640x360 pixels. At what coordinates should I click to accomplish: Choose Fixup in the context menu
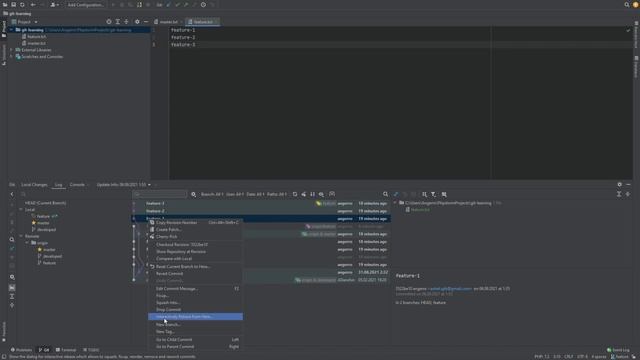[x=195, y=296]
